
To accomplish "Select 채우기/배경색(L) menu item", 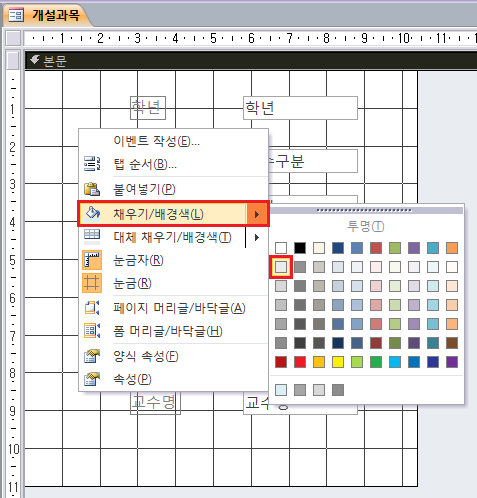I will coord(173,214).
